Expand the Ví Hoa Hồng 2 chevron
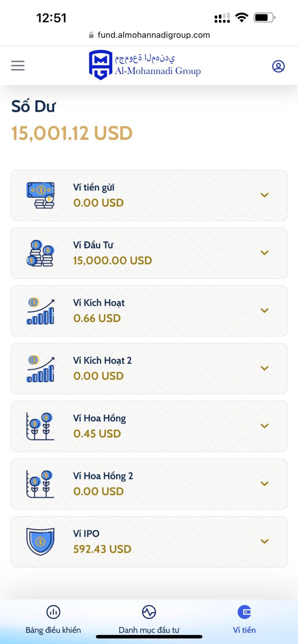This screenshot has width=298, height=644. point(265,484)
